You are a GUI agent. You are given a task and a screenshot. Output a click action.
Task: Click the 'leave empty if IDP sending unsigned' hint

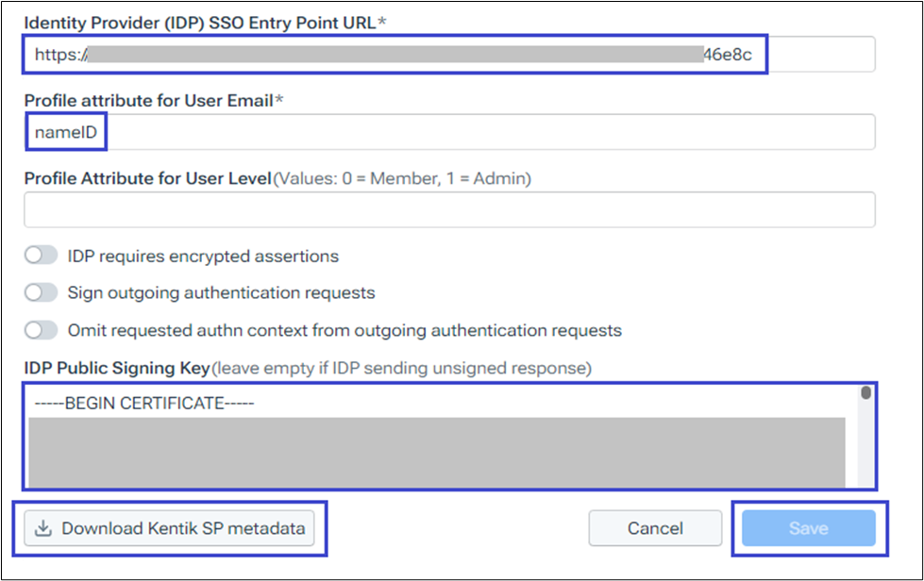[x=401, y=367]
